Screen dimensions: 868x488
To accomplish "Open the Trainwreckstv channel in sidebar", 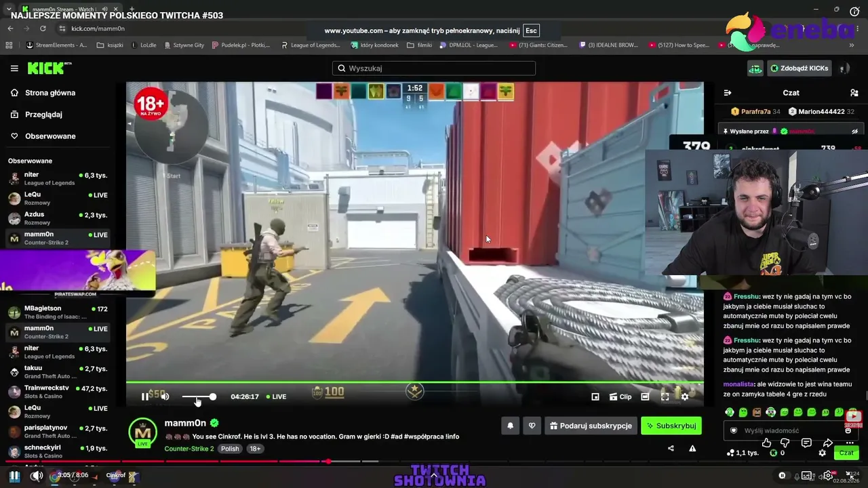I will pos(58,392).
